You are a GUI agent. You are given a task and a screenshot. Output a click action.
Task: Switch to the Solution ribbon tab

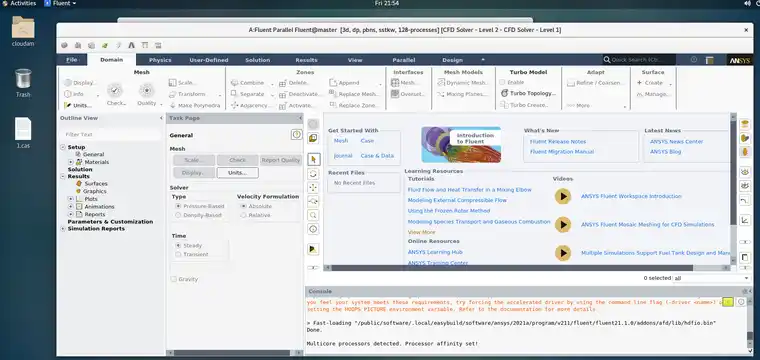[257, 60]
